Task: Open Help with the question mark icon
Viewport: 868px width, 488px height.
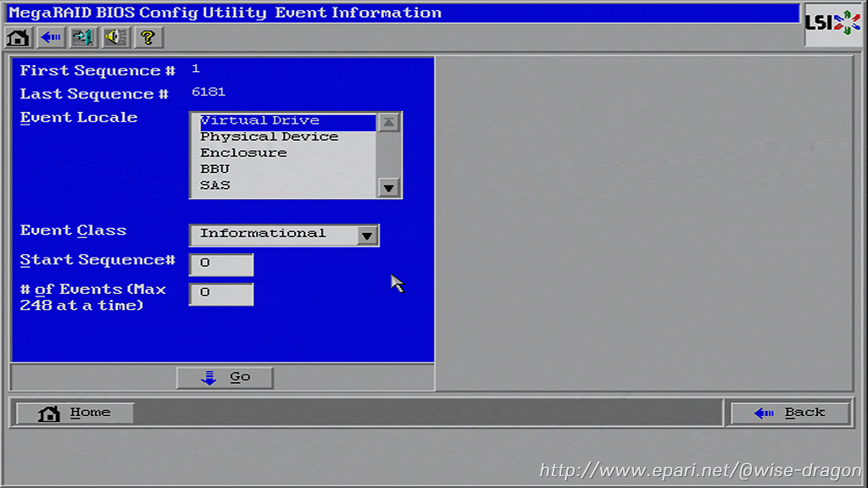Action: 147,37
